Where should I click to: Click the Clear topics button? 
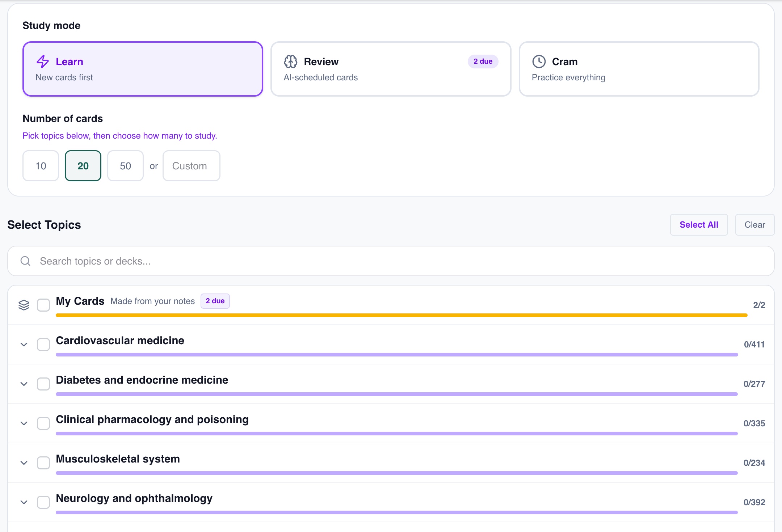tap(755, 225)
